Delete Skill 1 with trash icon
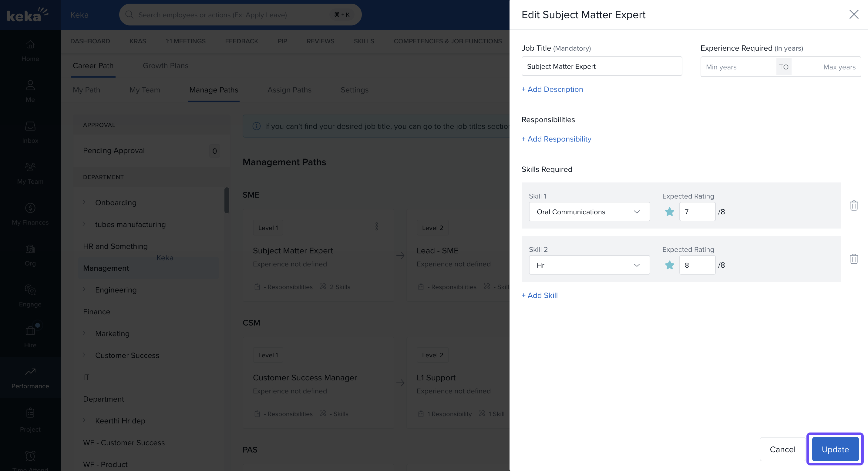 pos(853,205)
